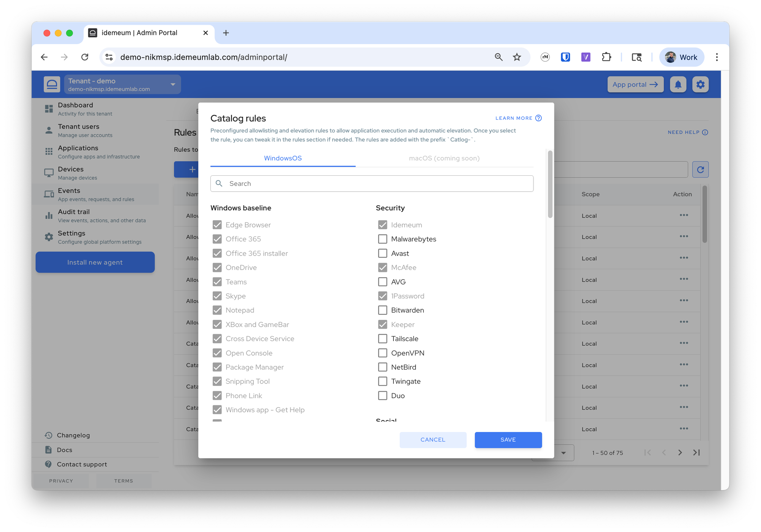Open action menu for last visible rule row
This screenshot has width=761, height=532.
pyautogui.click(x=684, y=429)
